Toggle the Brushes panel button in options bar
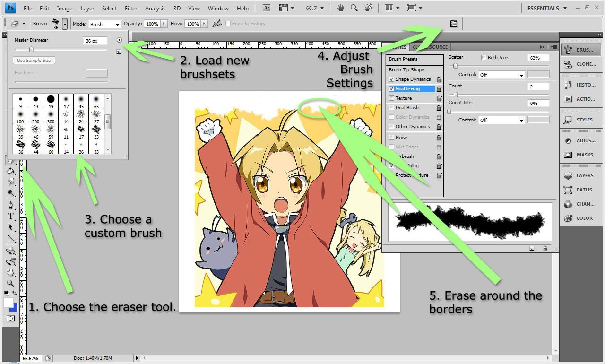605x364 pixels. [x=454, y=24]
